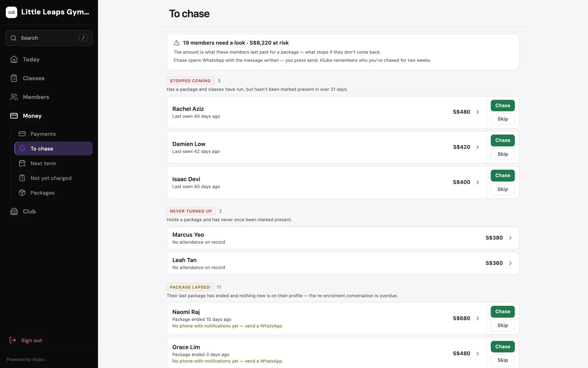Screen dimensions: 588x368
Task: Click the card icon beside Payments
Action: click(22, 134)
